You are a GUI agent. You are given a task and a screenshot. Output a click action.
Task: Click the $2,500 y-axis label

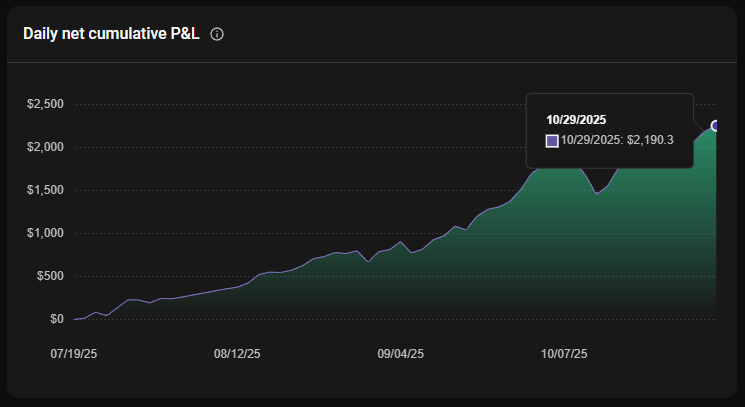[x=44, y=104]
